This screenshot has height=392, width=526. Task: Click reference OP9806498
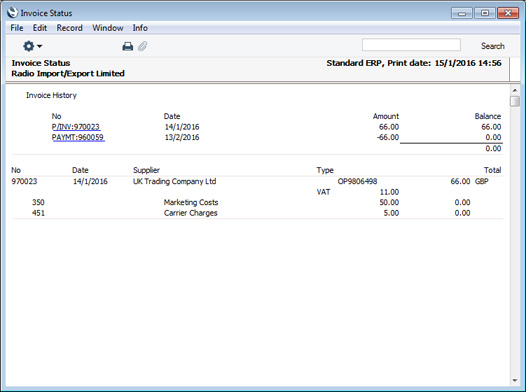357,181
